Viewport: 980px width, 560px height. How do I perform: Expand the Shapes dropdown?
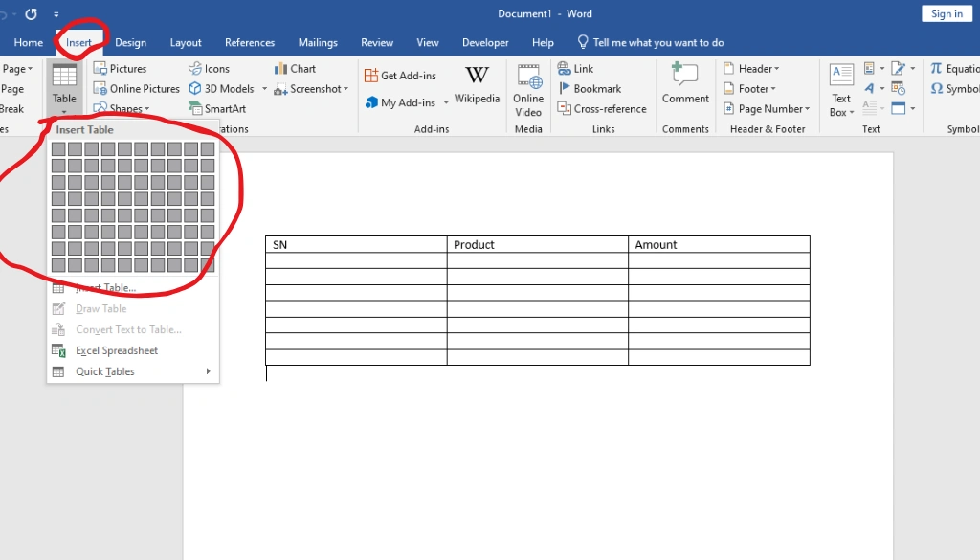pyautogui.click(x=146, y=109)
